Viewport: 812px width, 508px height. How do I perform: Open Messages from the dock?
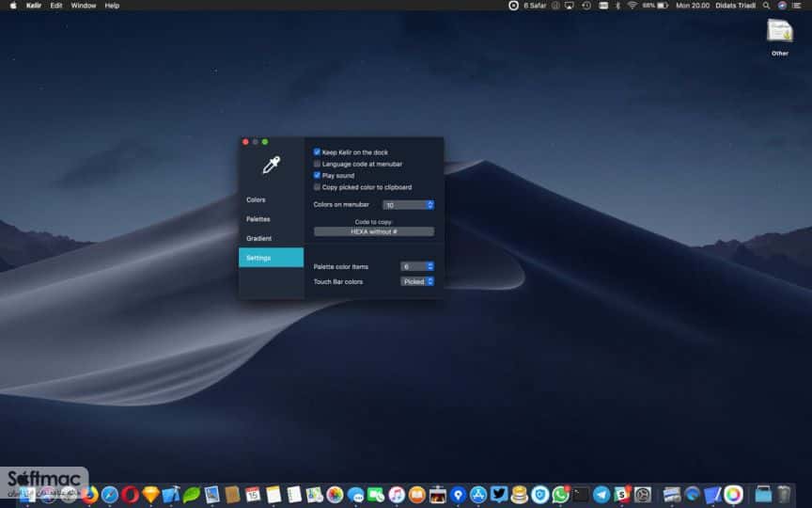(x=355, y=495)
